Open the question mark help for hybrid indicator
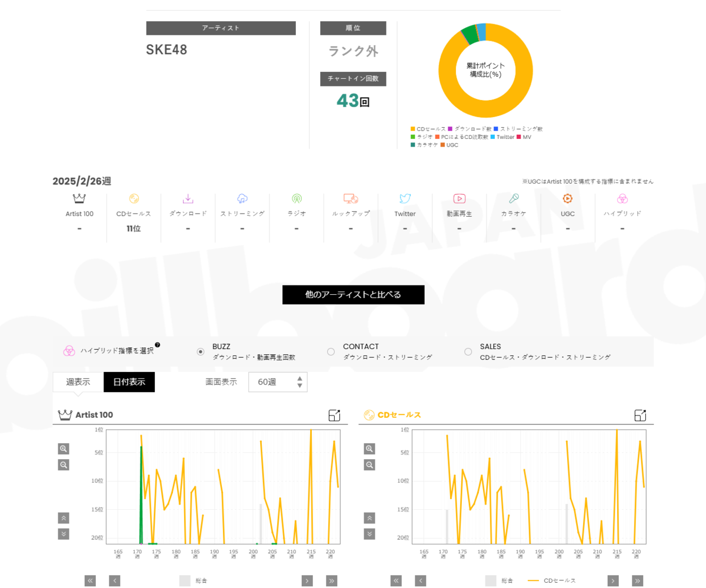 [x=158, y=345]
